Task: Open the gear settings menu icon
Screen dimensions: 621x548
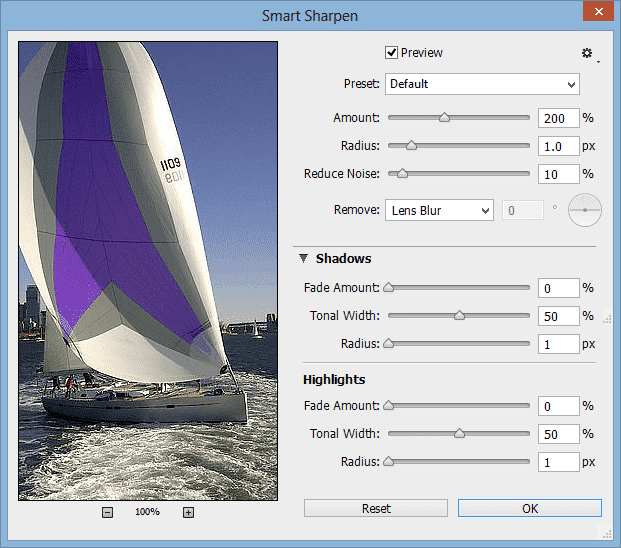Action: [587, 53]
